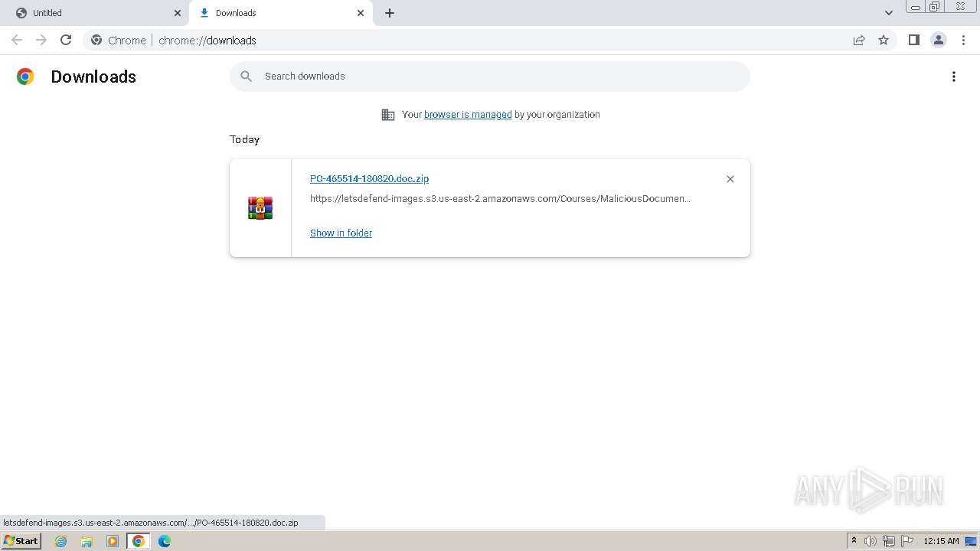The height and width of the screenshot is (551, 980).
Task: Open the Windows Start menu
Action: (x=21, y=541)
